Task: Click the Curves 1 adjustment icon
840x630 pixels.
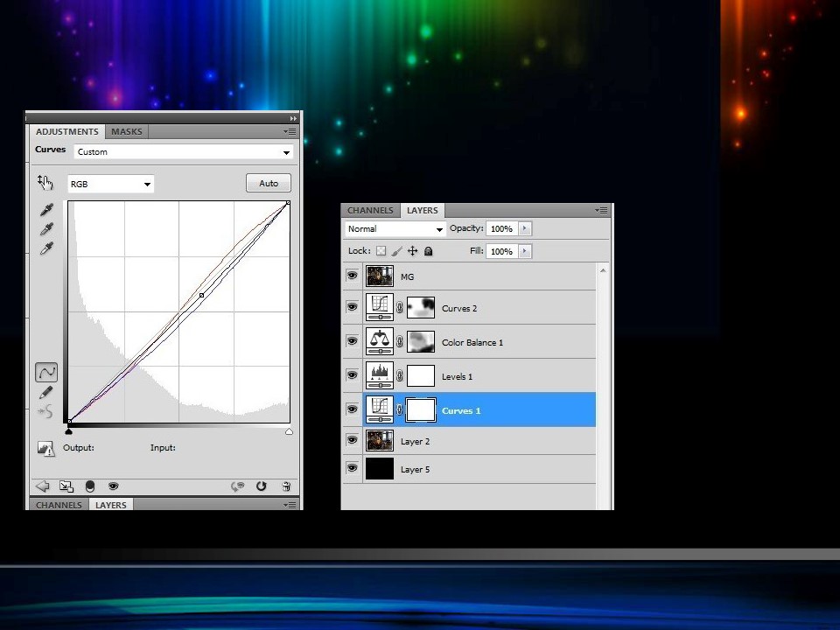Action: 380,409
